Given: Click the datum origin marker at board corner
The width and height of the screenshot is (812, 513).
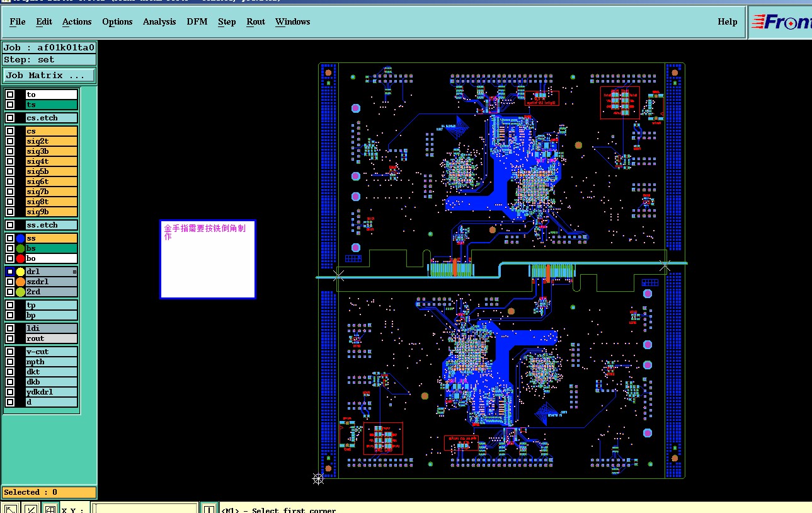Looking at the screenshot, I should click(318, 479).
